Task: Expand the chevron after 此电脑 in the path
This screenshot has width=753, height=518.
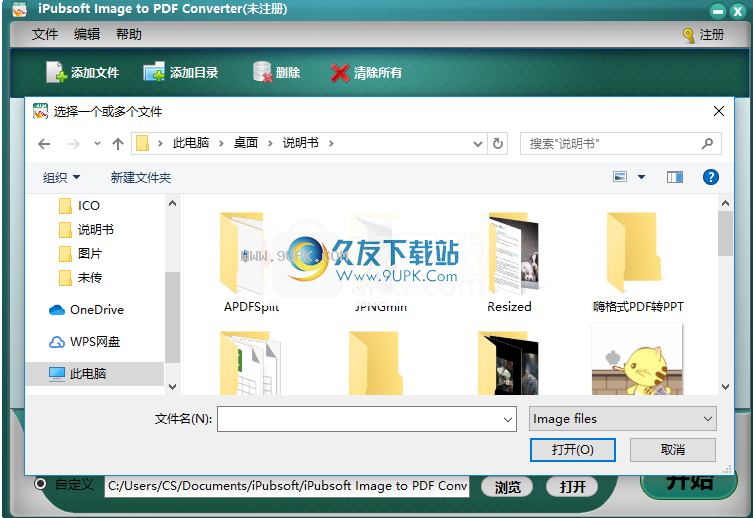Action: coord(221,144)
